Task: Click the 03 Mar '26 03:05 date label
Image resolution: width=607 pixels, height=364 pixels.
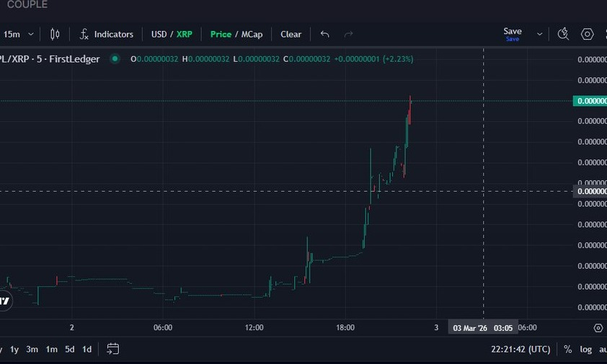Action: pos(483,328)
